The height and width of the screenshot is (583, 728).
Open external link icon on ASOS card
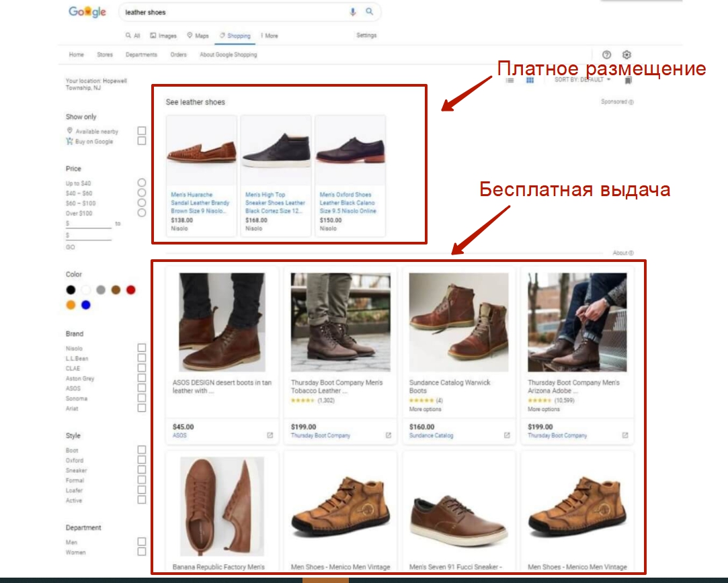pos(270,435)
